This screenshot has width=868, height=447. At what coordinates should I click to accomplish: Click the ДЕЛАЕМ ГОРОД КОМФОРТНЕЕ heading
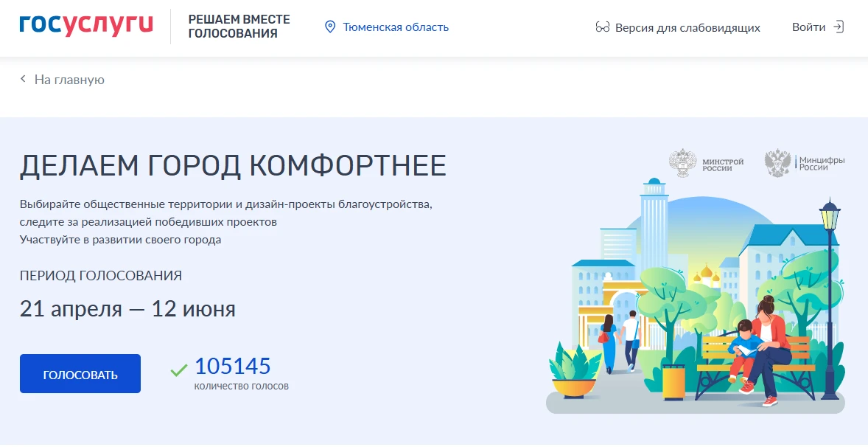pyautogui.click(x=233, y=166)
